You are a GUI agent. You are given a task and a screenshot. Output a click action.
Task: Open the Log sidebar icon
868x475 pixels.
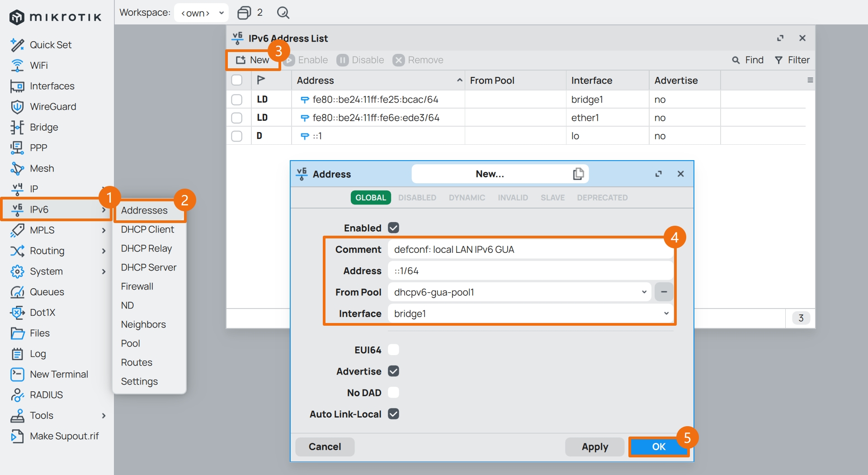click(x=17, y=354)
